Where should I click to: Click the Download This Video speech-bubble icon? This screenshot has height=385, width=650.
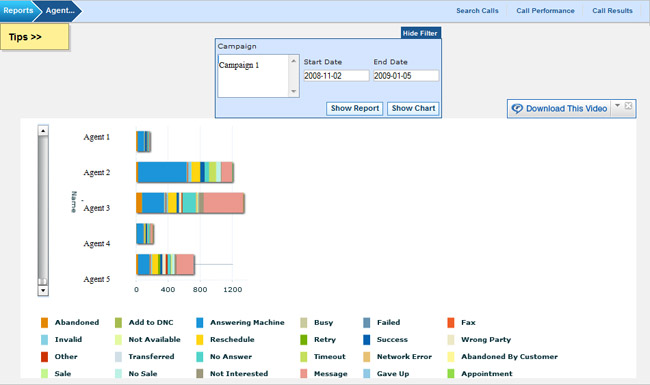point(517,109)
